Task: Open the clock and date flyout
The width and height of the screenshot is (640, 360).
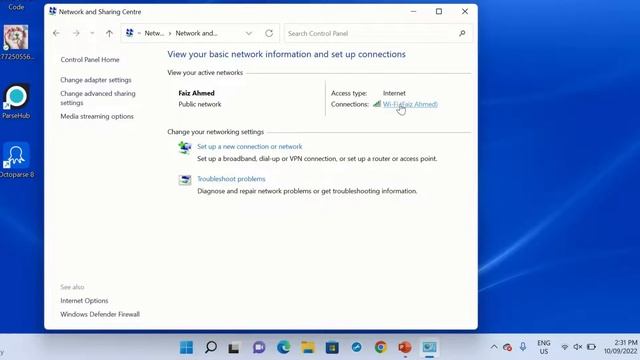Action: [x=620, y=347]
